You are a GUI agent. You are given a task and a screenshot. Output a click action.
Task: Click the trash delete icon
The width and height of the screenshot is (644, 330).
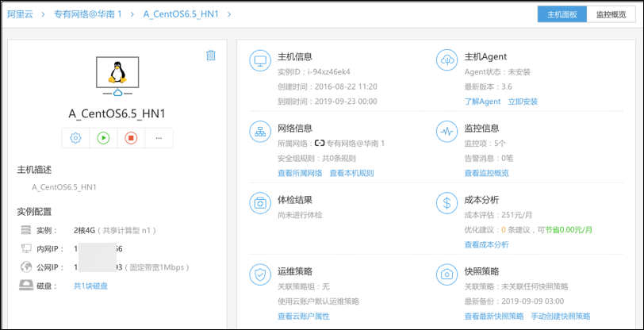tap(210, 56)
